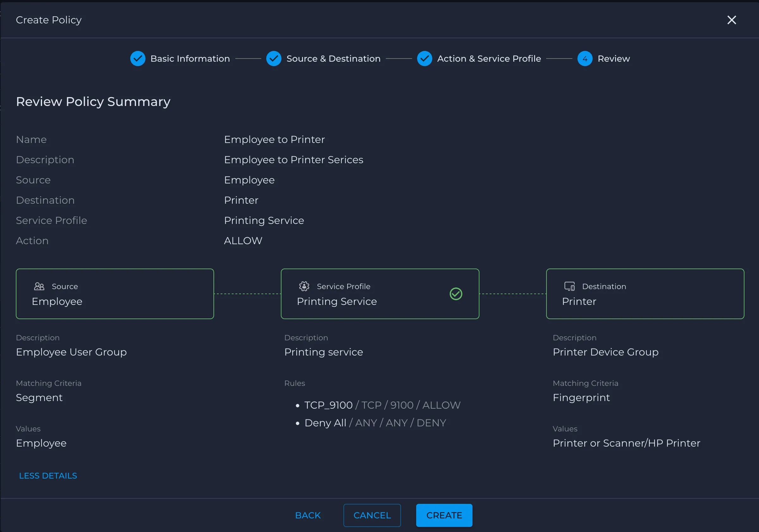Click the 'Fingerprint' matching criteria value
The width and height of the screenshot is (759, 532).
[x=581, y=398]
